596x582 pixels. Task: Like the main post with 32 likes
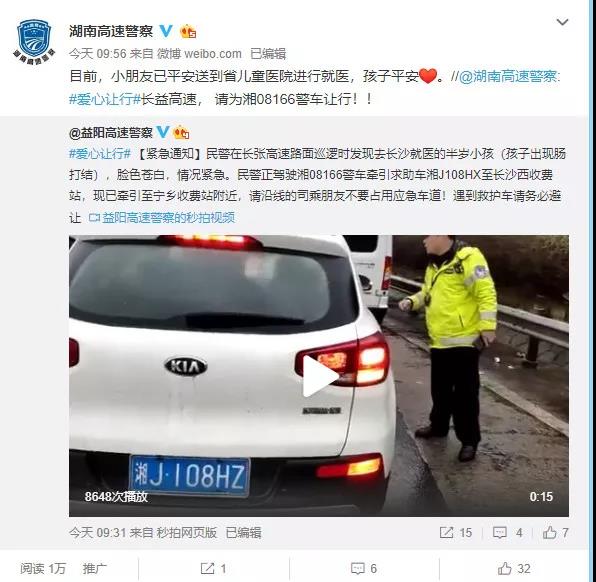point(514,568)
